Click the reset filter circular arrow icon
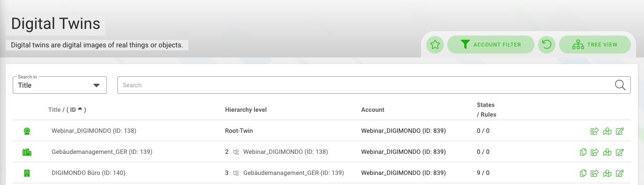This screenshot has height=185, width=644. click(x=546, y=45)
